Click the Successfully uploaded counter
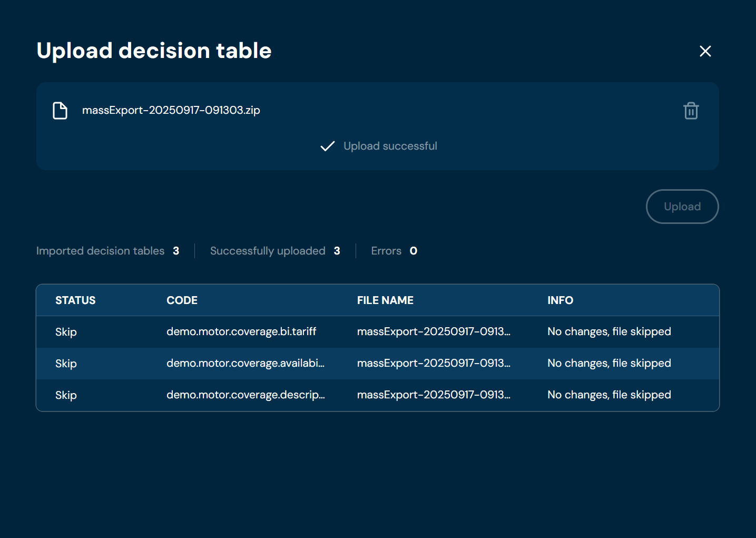This screenshot has width=756, height=538. pyautogui.click(x=274, y=251)
